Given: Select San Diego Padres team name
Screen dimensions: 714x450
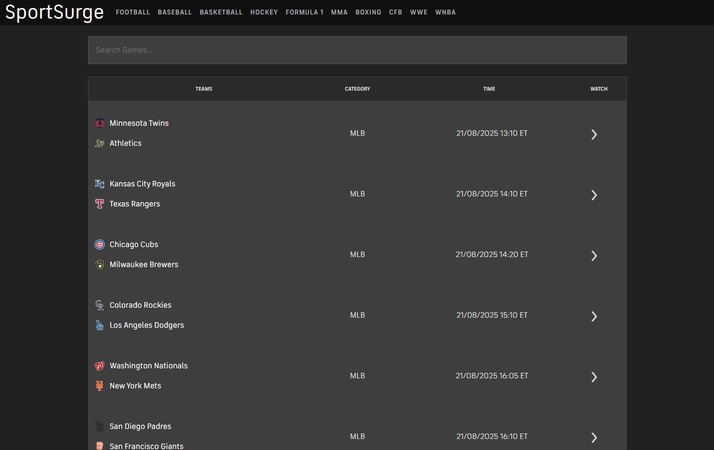Looking at the screenshot, I should pos(140,426).
